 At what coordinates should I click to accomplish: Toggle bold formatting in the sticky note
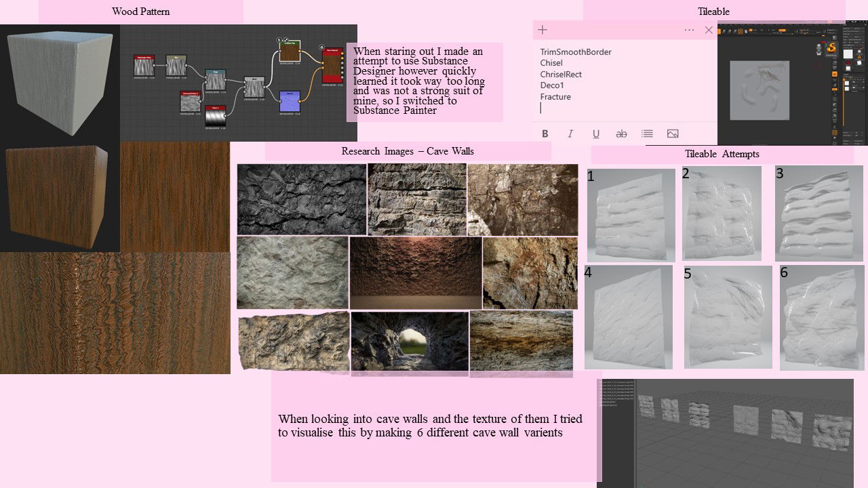(545, 134)
